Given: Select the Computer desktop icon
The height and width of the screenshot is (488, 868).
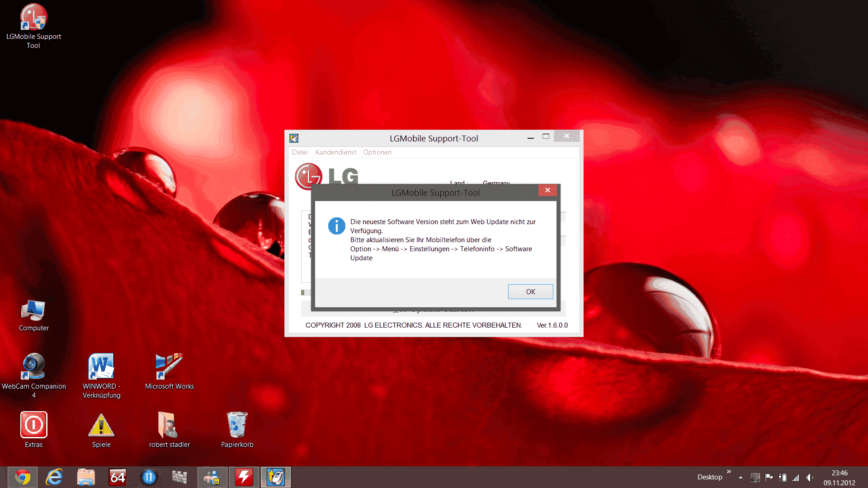Looking at the screenshot, I should 33,315.
